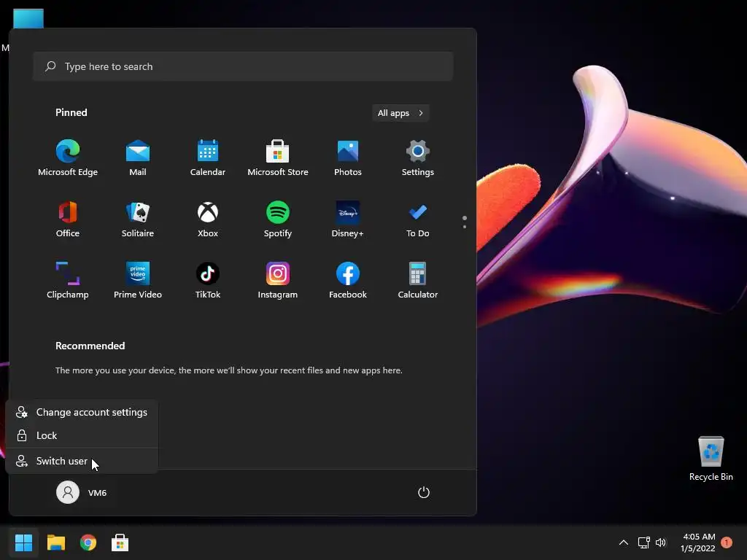The width and height of the screenshot is (747, 560).
Task: Open Prime Video app
Action: [x=138, y=281]
